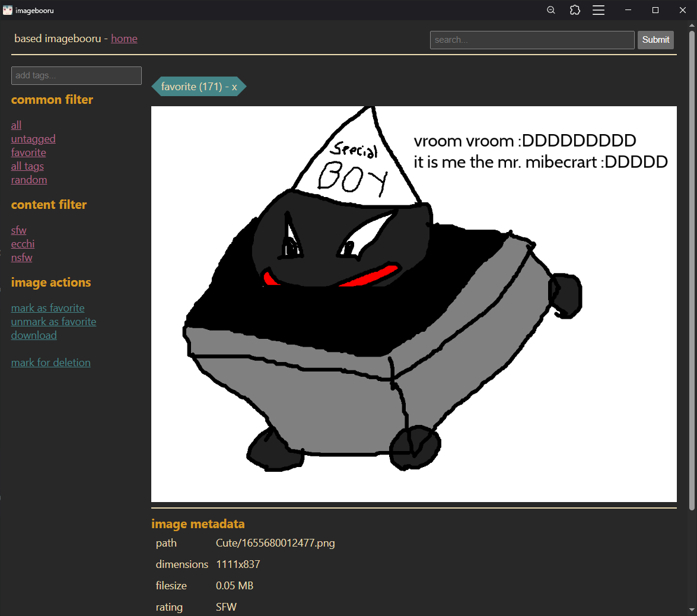Click the zoom out magnifier icon
This screenshot has width=697, height=616.
550,9
